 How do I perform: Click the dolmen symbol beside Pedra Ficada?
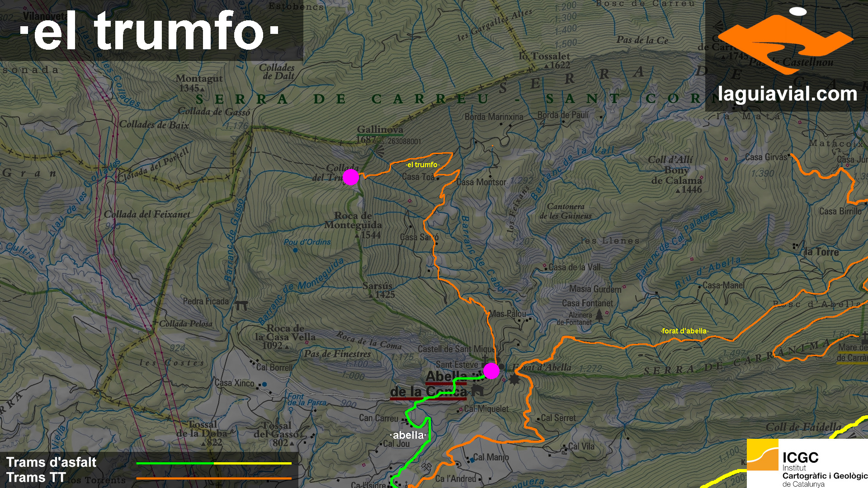coord(241,306)
